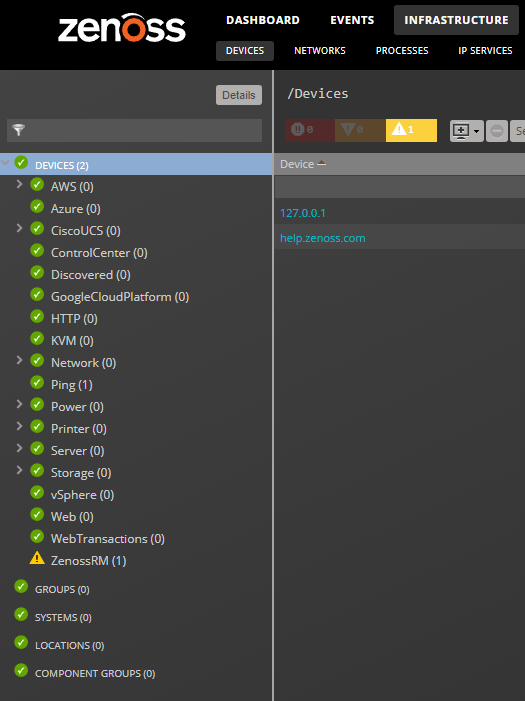Click the status icon beside LOCATIONS

pyautogui.click(x=21, y=642)
